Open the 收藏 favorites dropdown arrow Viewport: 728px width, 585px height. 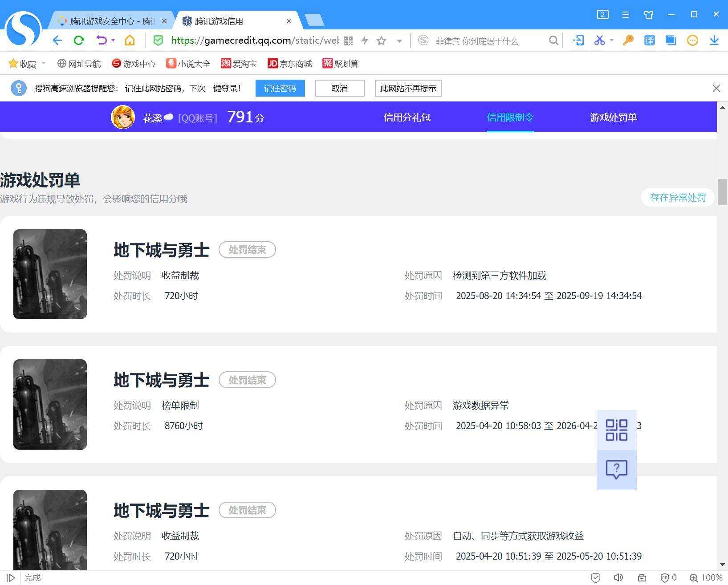pos(44,63)
